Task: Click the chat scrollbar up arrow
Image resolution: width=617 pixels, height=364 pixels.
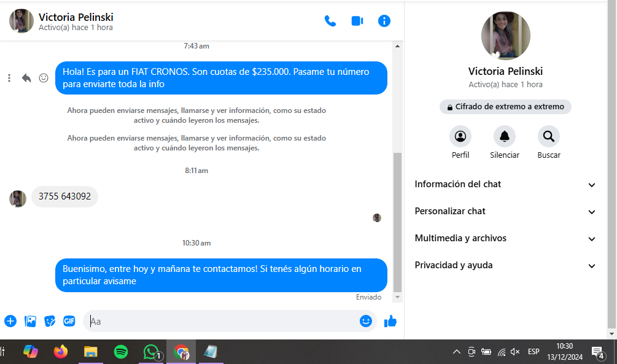Action: (397, 46)
